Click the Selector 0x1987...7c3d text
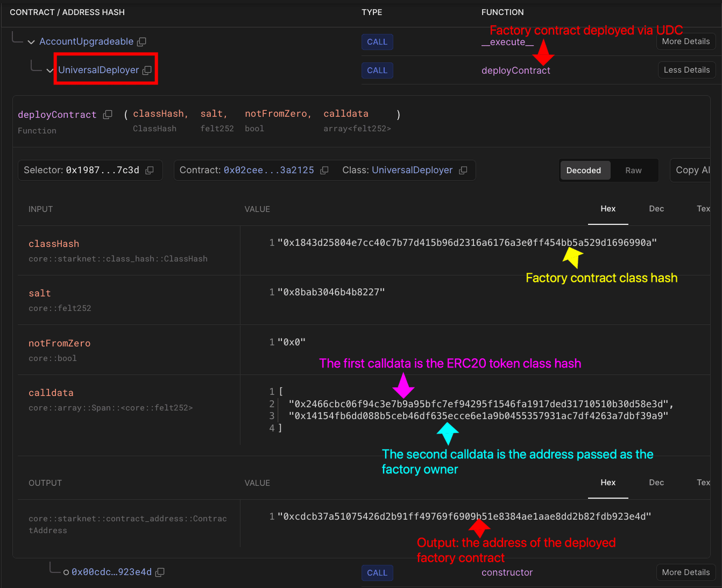 tap(81, 170)
